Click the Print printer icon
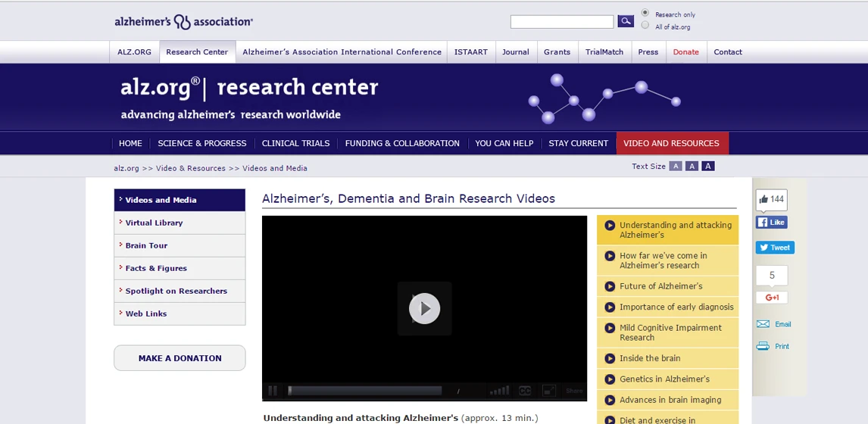Image resolution: width=868 pixels, height=424 pixels. [763, 347]
